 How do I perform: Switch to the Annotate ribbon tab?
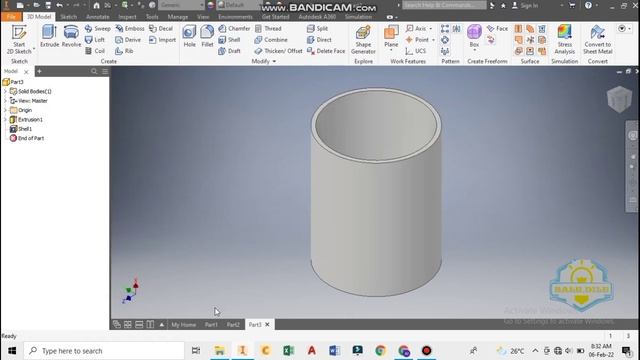point(98,17)
